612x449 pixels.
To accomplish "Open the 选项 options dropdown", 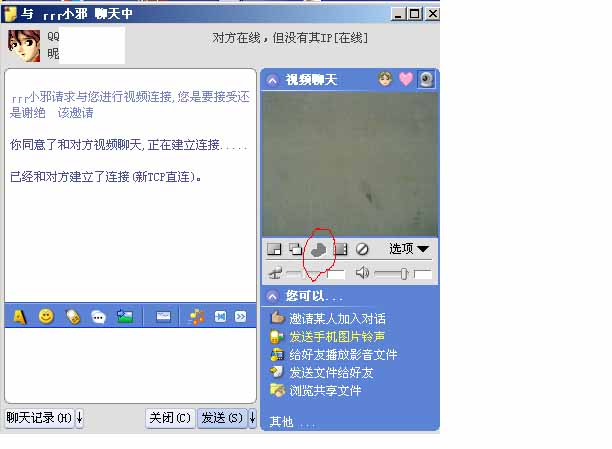I will 409,248.
